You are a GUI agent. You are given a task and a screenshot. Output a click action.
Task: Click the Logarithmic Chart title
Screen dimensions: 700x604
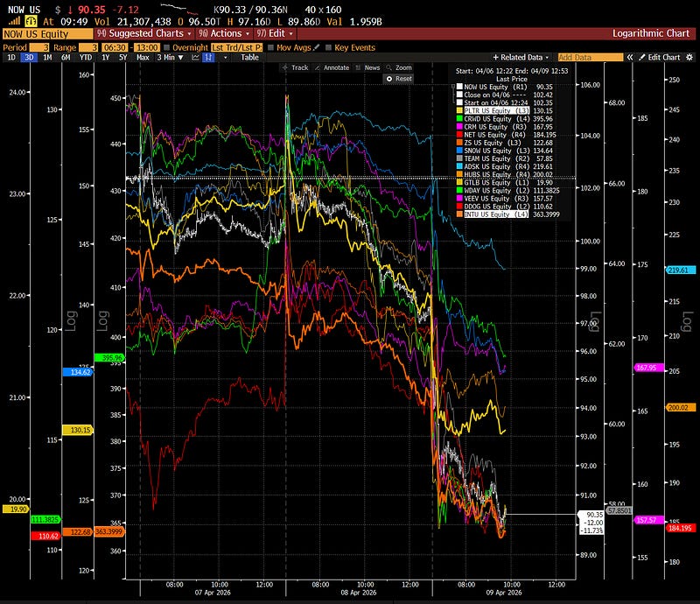650,33
